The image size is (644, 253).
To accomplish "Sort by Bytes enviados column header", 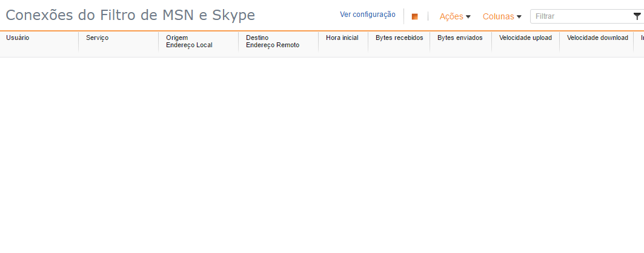I will tap(460, 38).
